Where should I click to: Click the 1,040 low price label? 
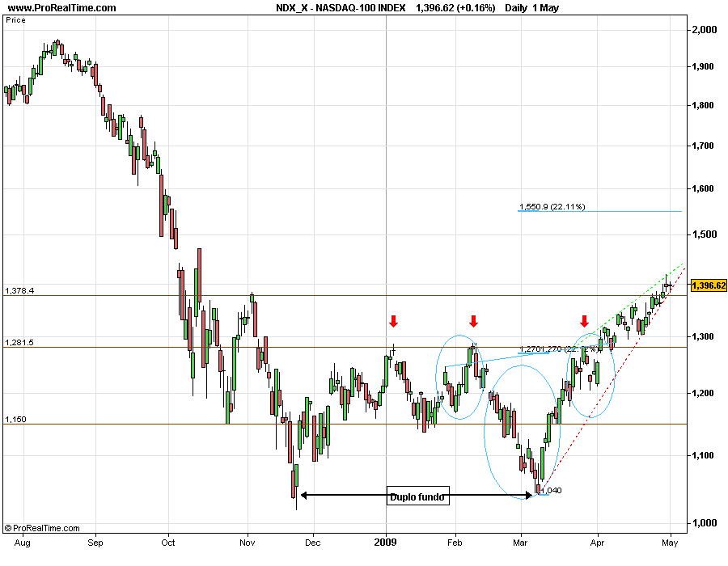[552, 490]
